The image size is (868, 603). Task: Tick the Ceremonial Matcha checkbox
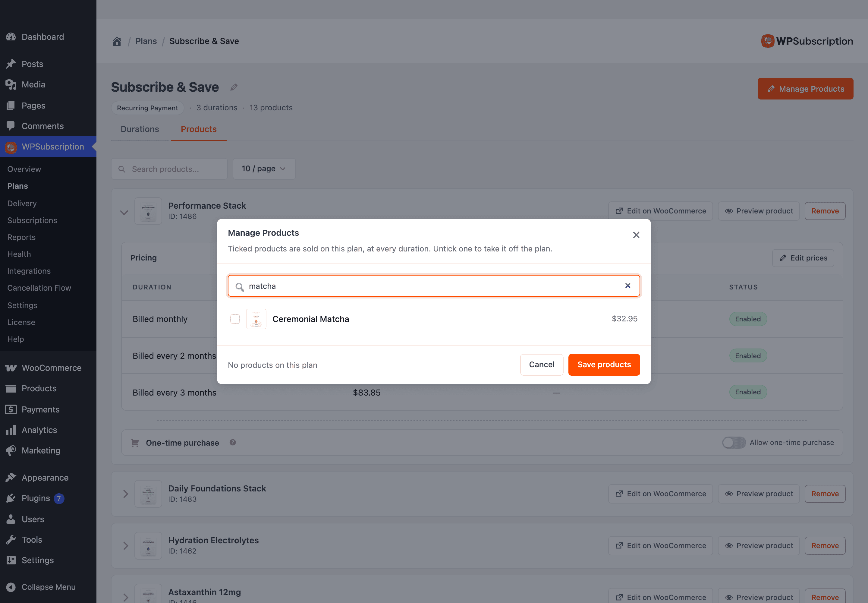click(x=235, y=319)
